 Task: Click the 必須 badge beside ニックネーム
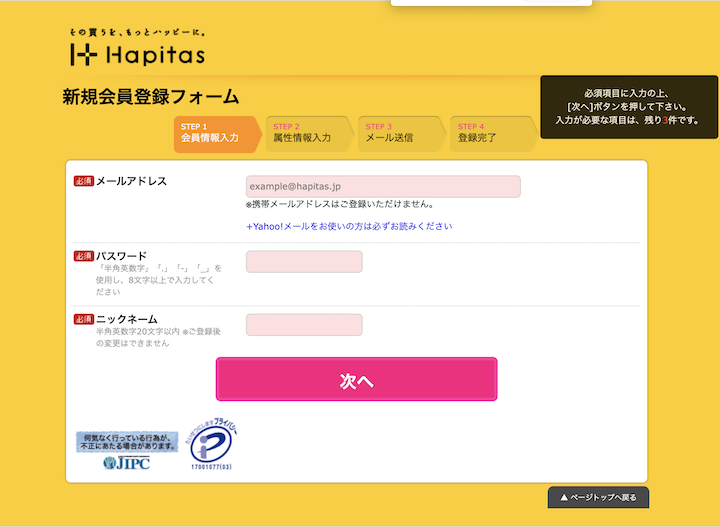(84, 319)
